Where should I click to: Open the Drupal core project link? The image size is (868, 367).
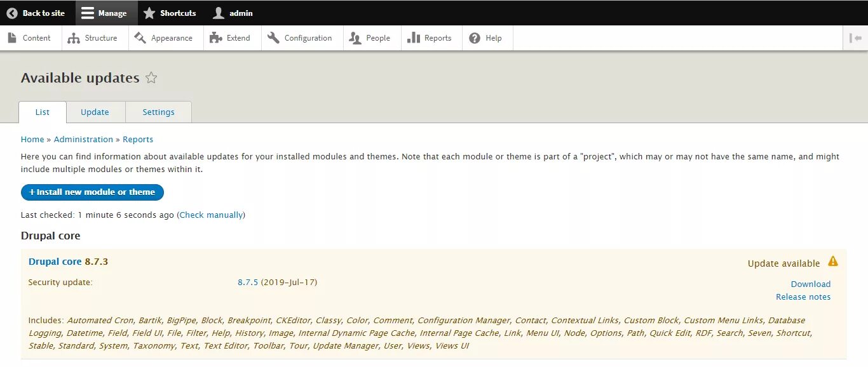tap(55, 262)
